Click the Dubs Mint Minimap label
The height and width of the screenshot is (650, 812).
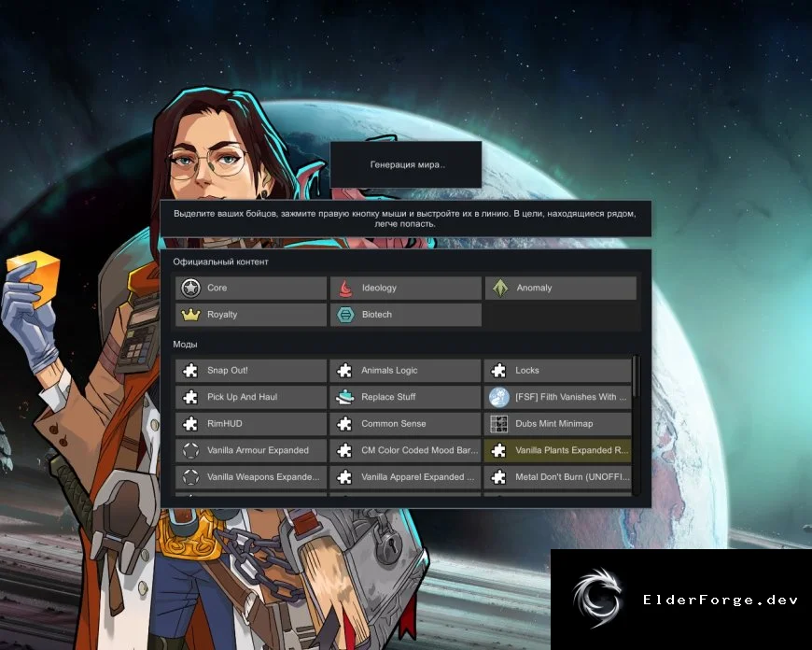pyautogui.click(x=554, y=424)
